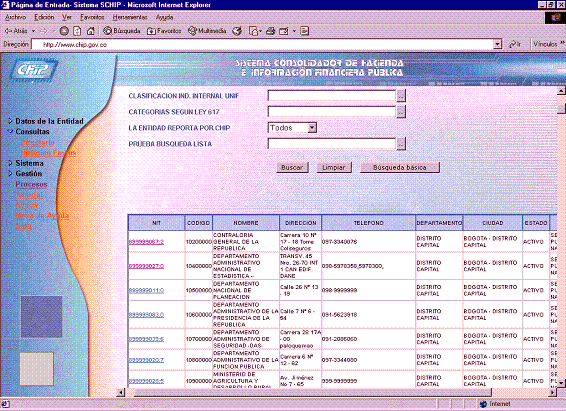This screenshot has width=566, height=411.
Task: Open the Favoritos menu in menu bar
Action: (x=92, y=17)
